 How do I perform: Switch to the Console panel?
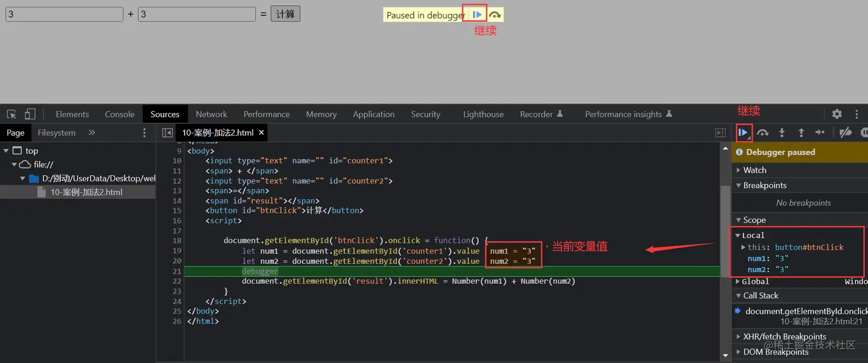click(x=119, y=114)
